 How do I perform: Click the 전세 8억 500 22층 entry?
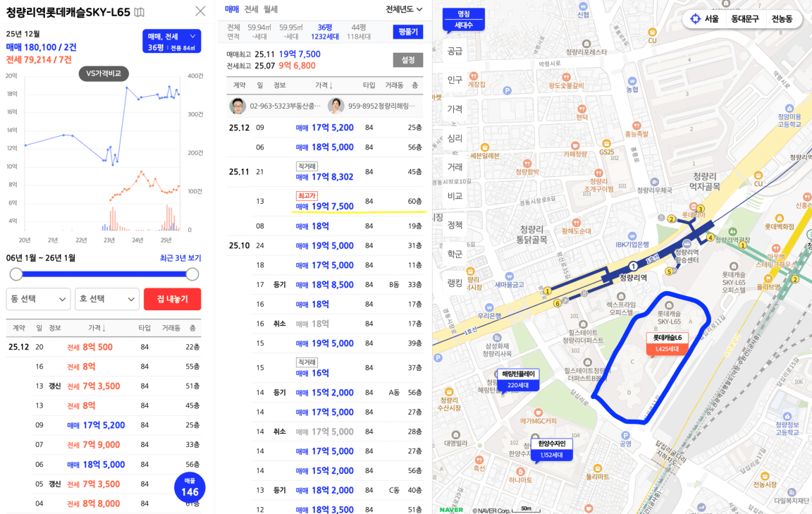click(x=104, y=347)
